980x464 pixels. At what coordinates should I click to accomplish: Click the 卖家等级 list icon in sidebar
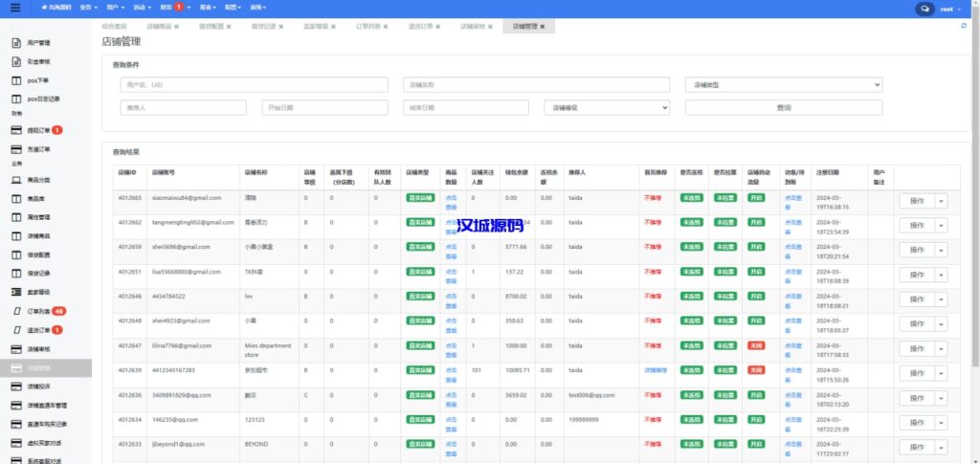(16, 293)
